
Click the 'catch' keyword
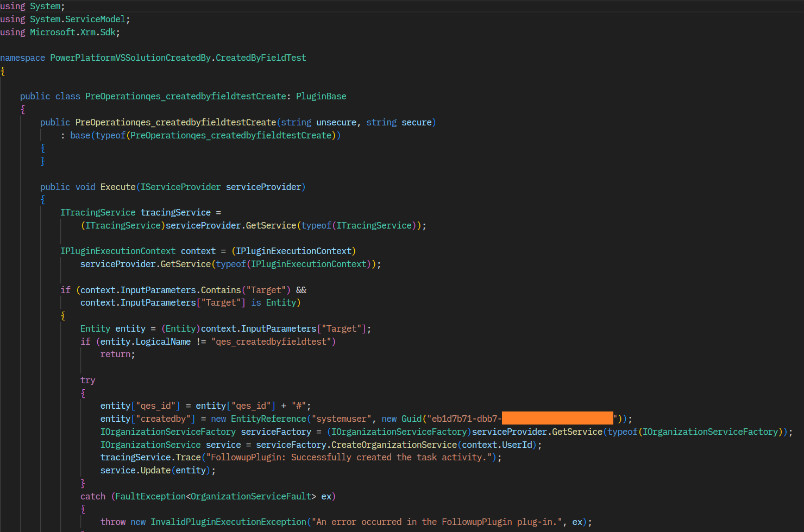[93, 497]
